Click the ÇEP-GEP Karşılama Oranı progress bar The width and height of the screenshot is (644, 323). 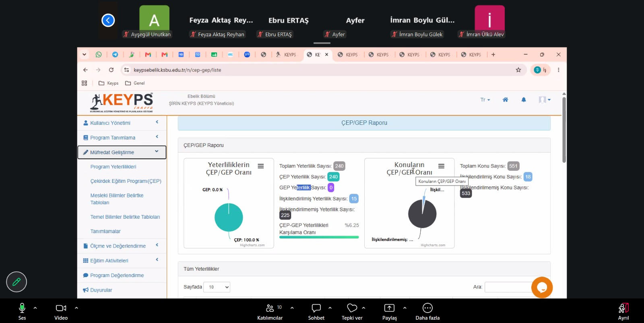pyautogui.click(x=319, y=237)
